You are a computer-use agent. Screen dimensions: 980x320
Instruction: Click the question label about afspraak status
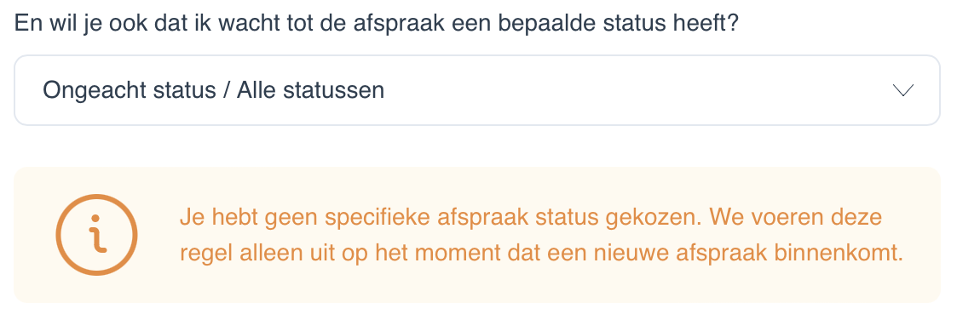click(377, 24)
